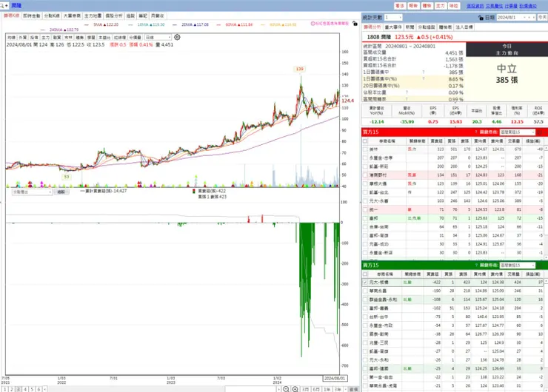The width and height of the screenshot is (548, 392).
Task: Tick checkbox for 美林 in buyer list
Action: pyautogui.click(x=365, y=149)
